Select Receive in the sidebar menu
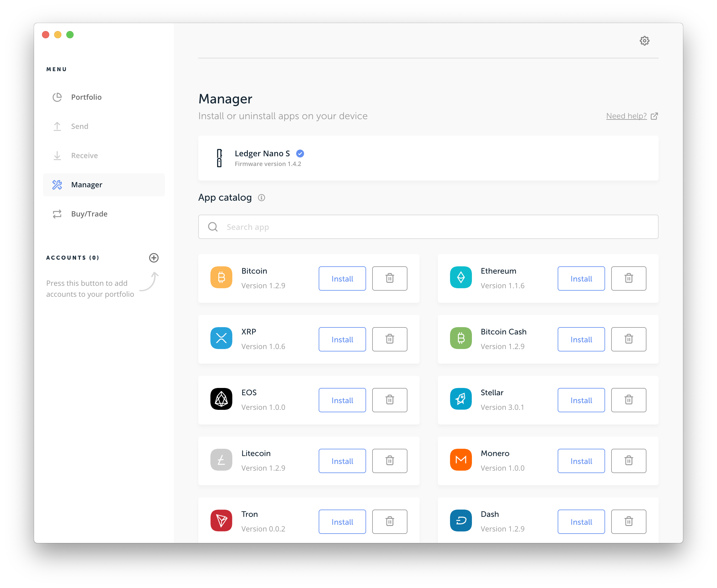Screen dimensions: 717x588 click(104, 155)
